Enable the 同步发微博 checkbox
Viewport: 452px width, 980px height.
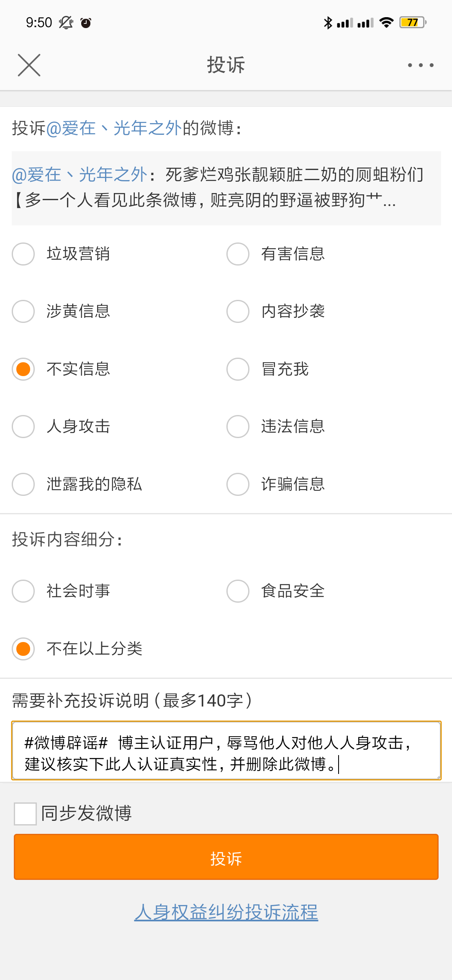click(x=25, y=814)
